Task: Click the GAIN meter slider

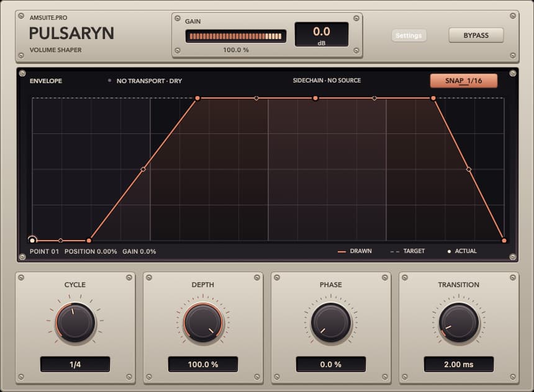Action: tap(236, 36)
